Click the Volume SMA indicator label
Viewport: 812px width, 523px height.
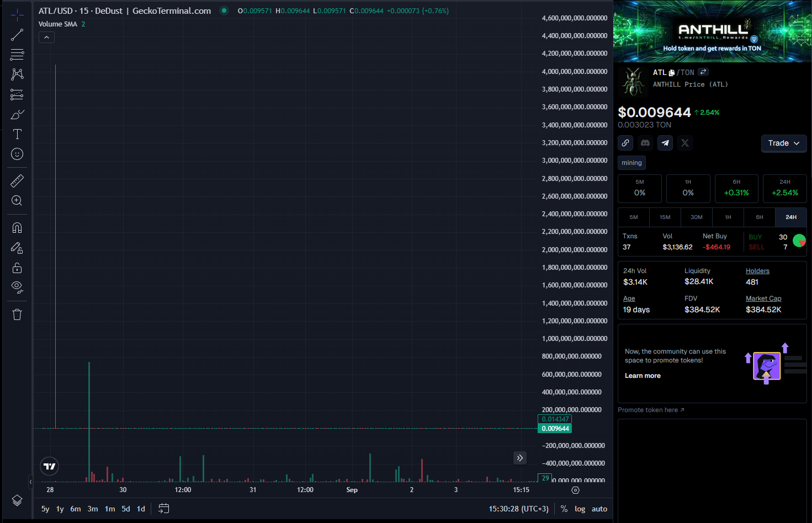(58, 24)
